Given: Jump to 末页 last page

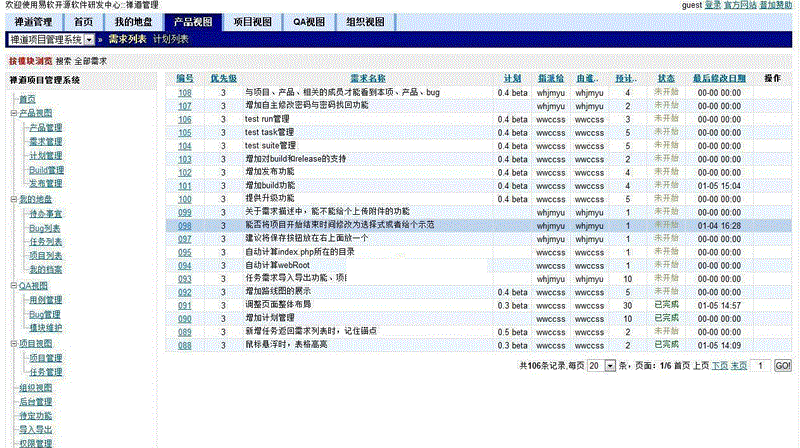Looking at the screenshot, I should [739, 366].
